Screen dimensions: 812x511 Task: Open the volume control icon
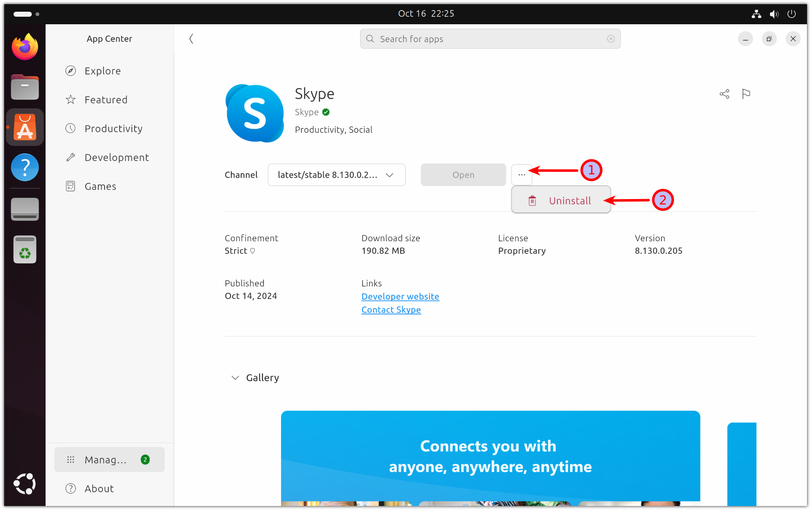coord(774,14)
